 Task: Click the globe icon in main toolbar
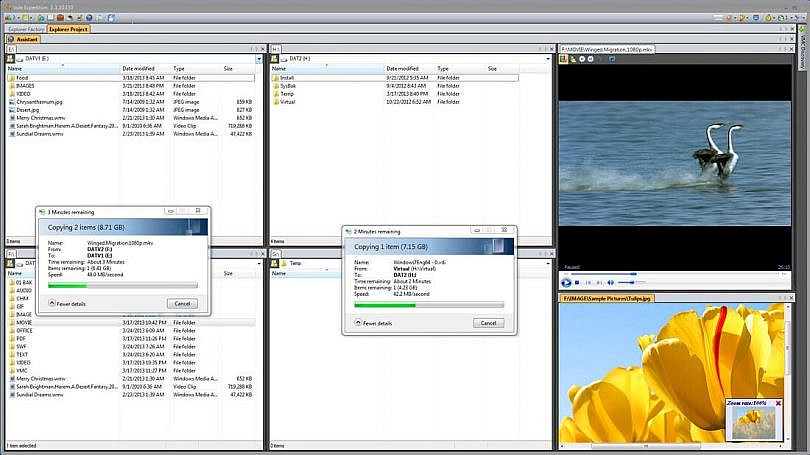pyautogui.click(x=89, y=18)
